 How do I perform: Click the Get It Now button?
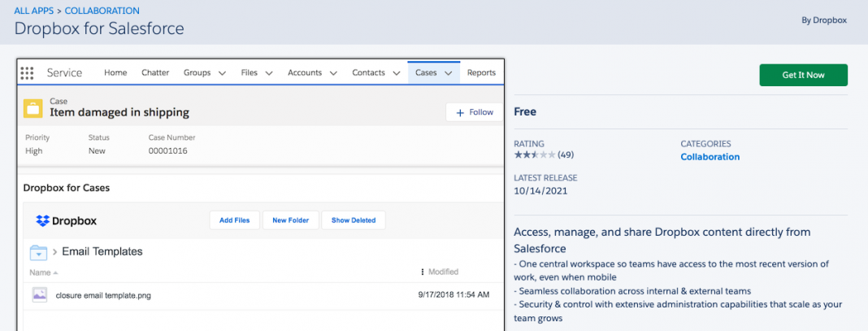tap(803, 75)
